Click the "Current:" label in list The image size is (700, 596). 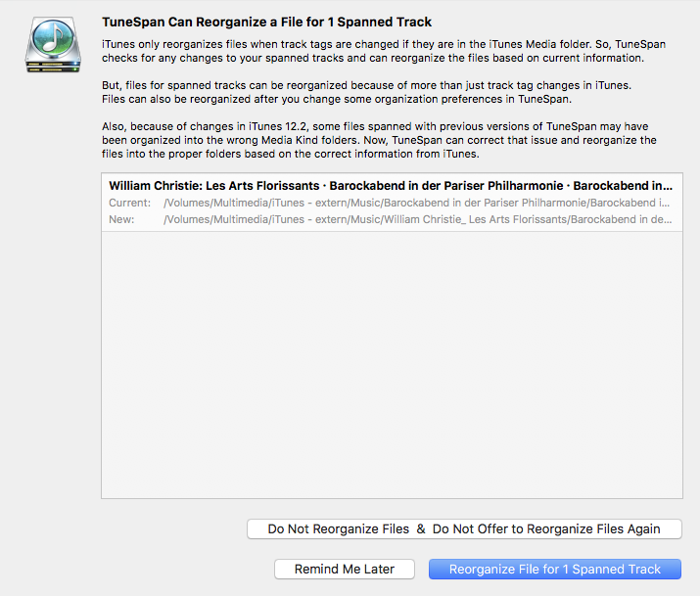pyautogui.click(x=129, y=203)
